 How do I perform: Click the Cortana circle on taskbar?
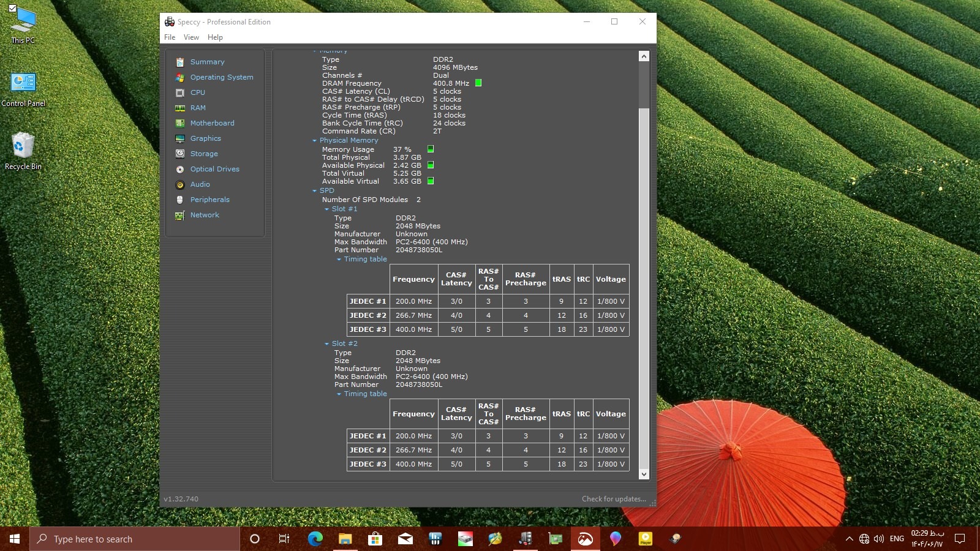[255, 539]
